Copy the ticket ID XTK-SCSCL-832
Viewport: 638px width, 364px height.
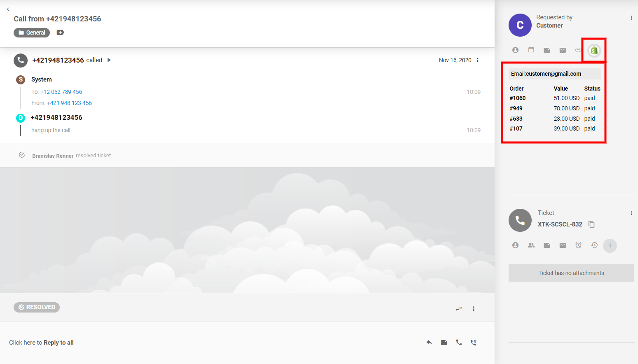click(x=591, y=224)
